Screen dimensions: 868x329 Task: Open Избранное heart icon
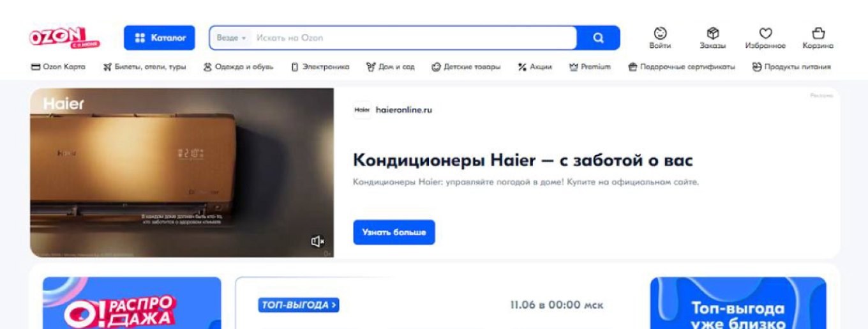765,38
